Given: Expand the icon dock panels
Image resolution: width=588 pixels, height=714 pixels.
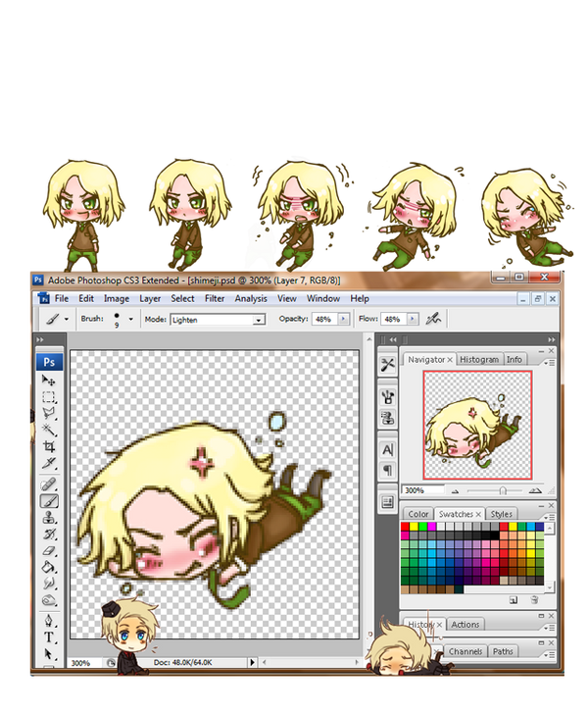Looking at the screenshot, I should tap(392, 339).
